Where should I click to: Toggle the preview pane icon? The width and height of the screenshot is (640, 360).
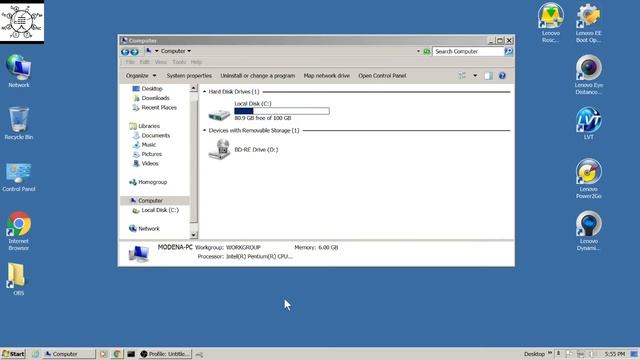[x=488, y=76]
